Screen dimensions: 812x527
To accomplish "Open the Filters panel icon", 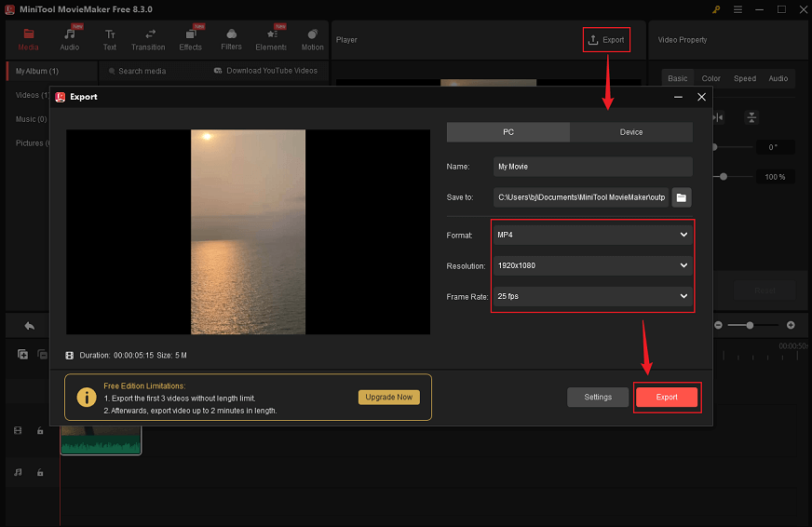I will click(231, 35).
